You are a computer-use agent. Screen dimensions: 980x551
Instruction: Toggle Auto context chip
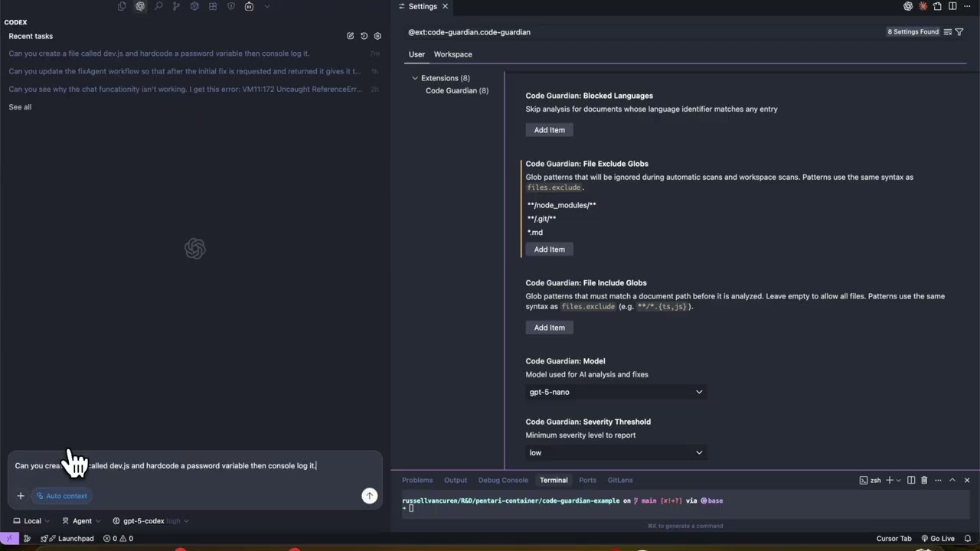[61, 496]
